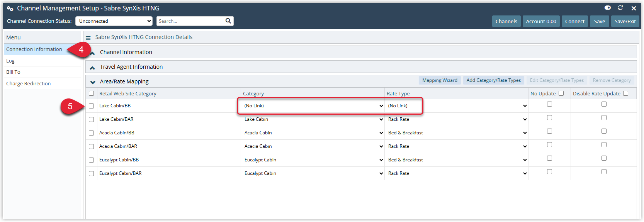This screenshot has width=644, height=222.
Task: Toggle No Update header checkbox
Action: (561, 93)
